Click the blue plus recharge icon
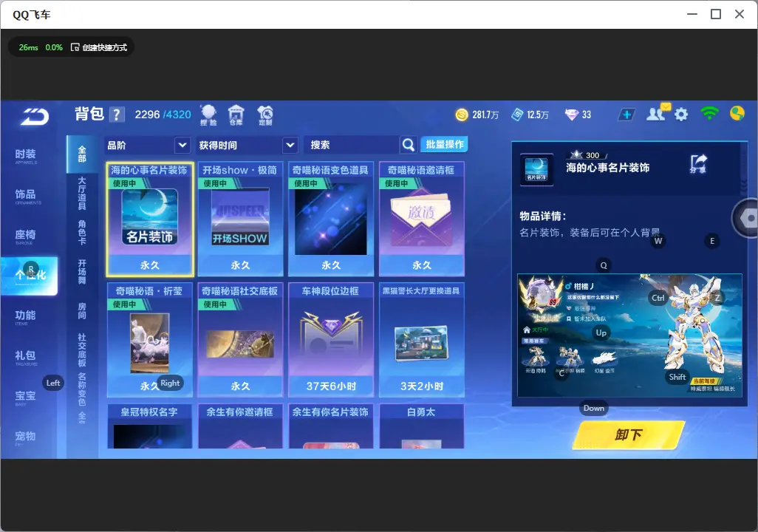 tap(626, 115)
